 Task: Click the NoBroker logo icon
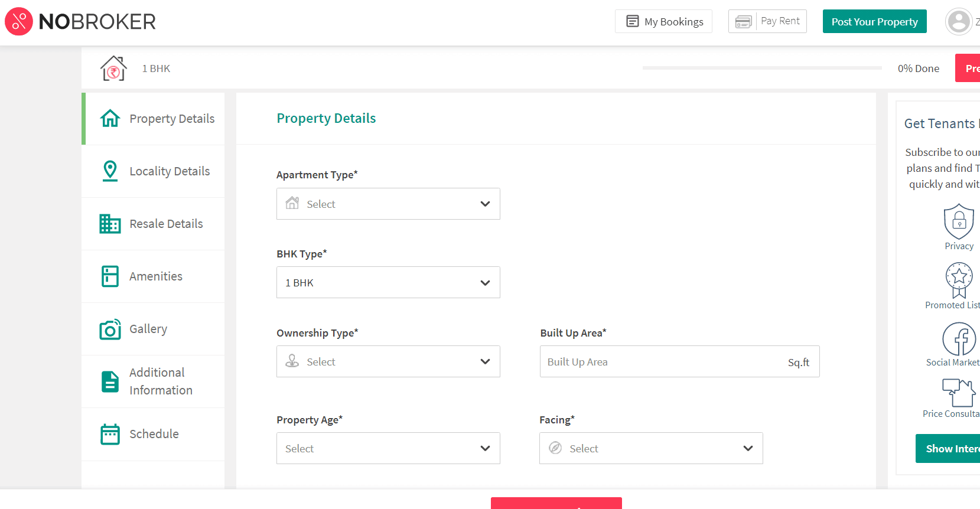19,22
